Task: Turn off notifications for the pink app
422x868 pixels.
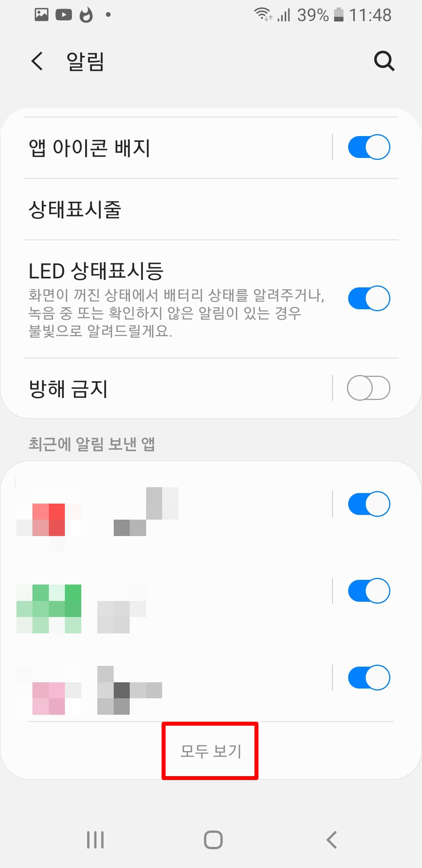Action: (369, 678)
